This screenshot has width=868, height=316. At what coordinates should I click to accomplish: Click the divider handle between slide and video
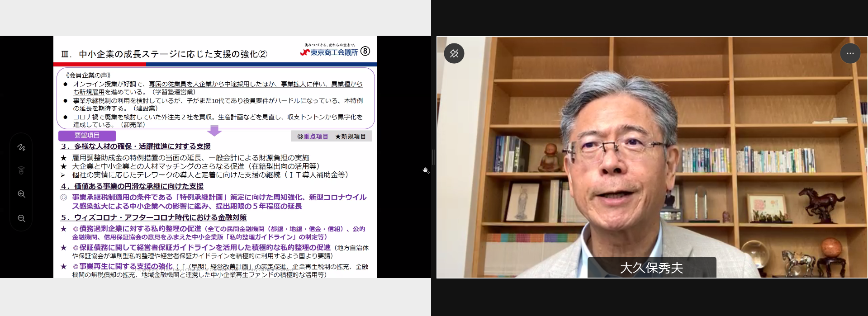click(433, 157)
